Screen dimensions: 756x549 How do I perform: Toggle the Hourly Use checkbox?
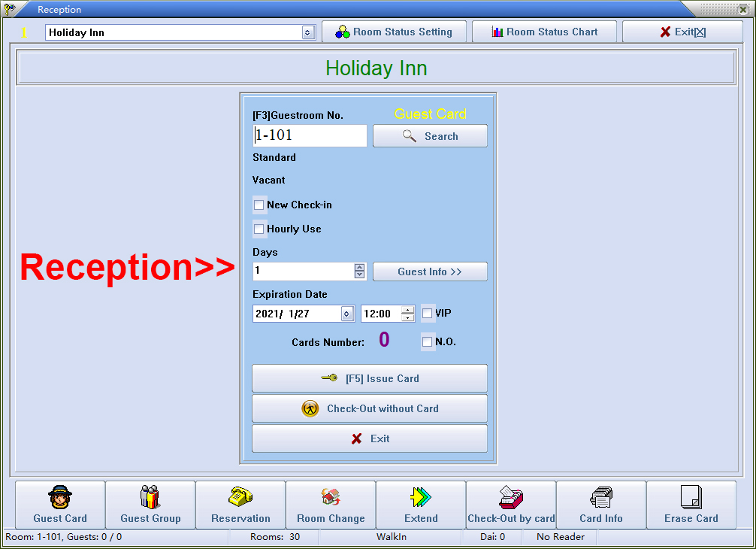tap(259, 229)
